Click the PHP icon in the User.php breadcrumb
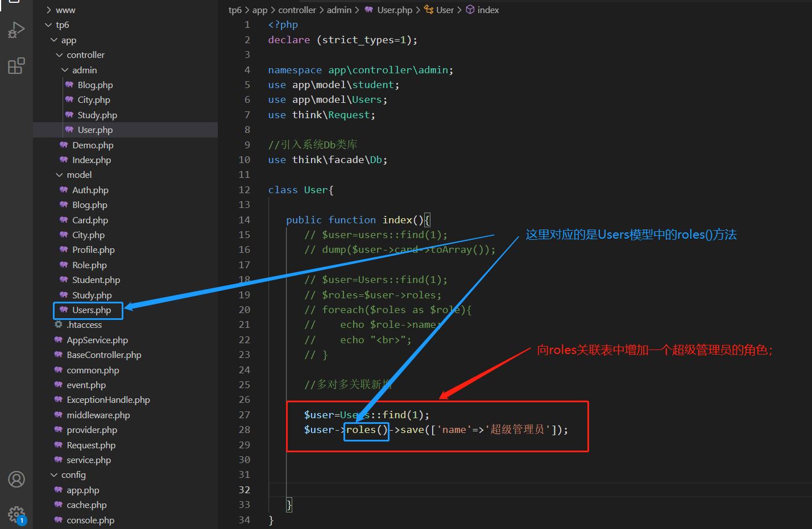Screen dimensions: 812x529 coord(369,10)
